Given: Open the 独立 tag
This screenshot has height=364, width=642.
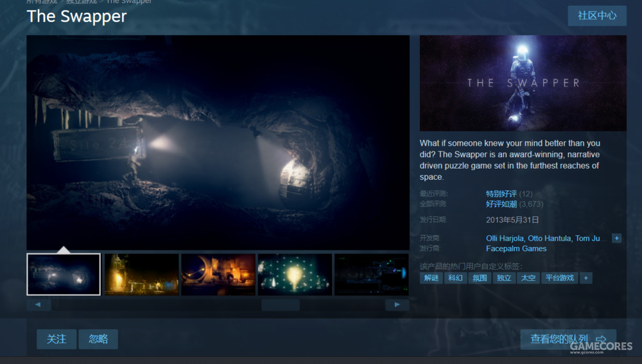Looking at the screenshot, I should coord(503,278).
